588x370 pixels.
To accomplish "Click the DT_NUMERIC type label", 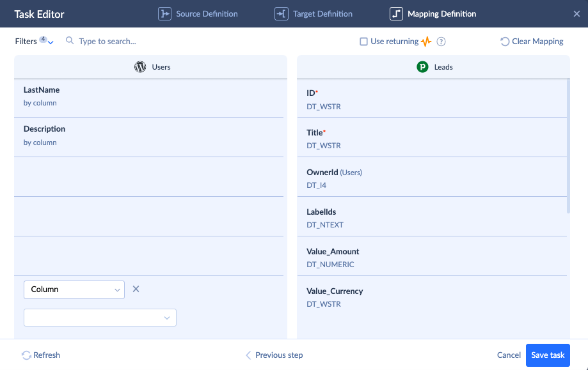I will pyautogui.click(x=330, y=265).
